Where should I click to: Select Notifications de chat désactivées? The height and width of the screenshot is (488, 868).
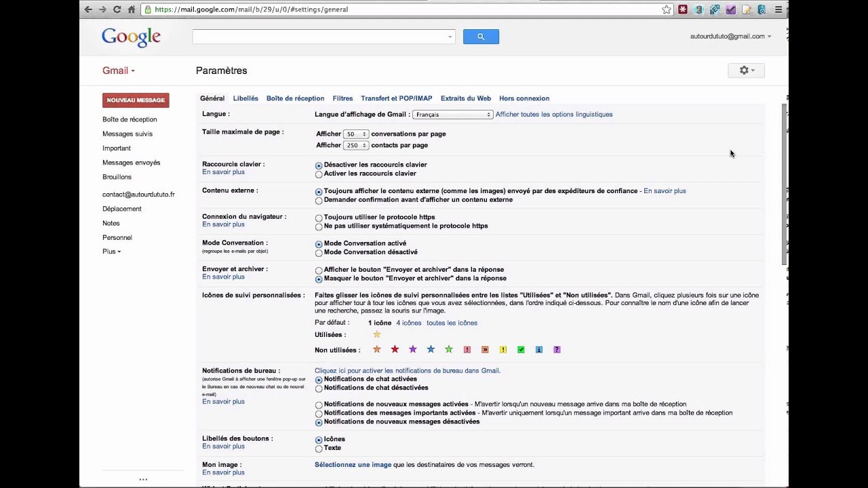pyautogui.click(x=319, y=388)
